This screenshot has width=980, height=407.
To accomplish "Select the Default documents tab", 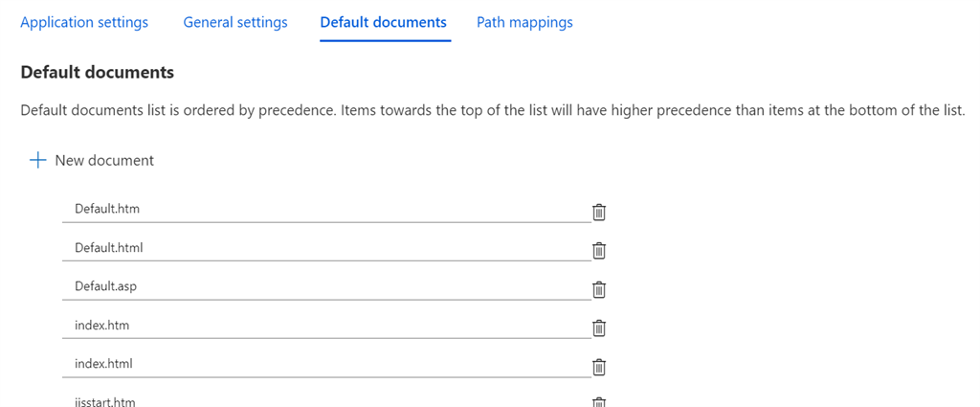I will pos(383,23).
